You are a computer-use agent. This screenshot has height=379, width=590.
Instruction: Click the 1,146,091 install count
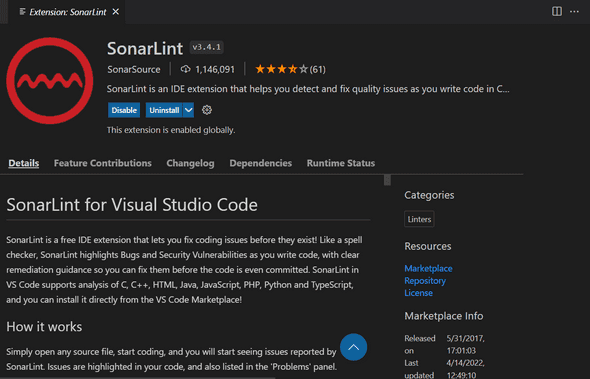click(215, 69)
